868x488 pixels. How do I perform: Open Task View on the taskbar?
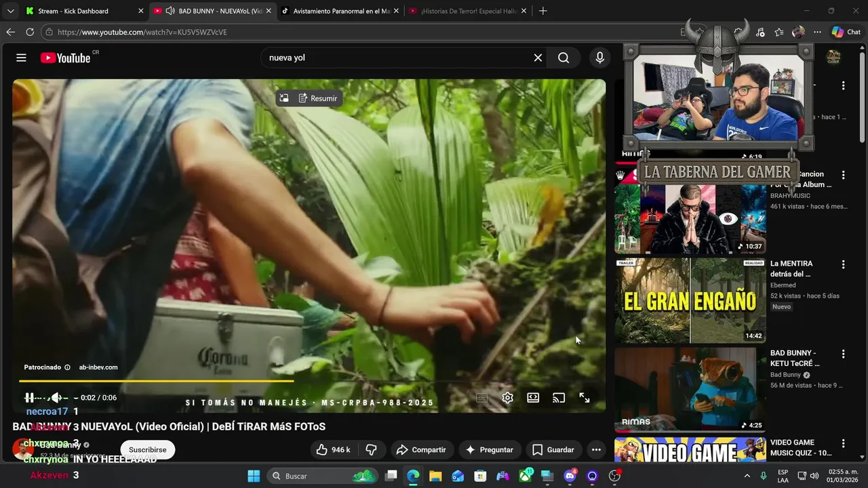click(391, 476)
